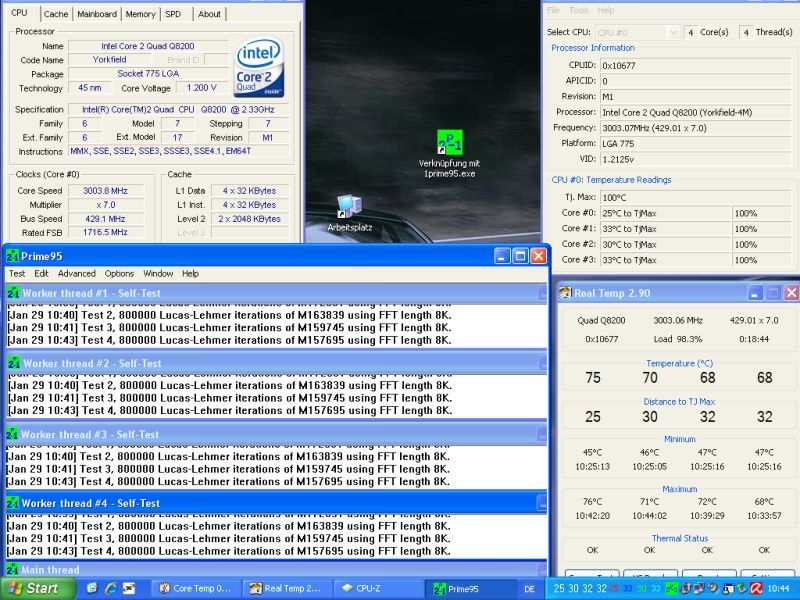The width and height of the screenshot is (800, 600).
Task: Switch to Real Temp taskbar button
Action: click(x=286, y=588)
